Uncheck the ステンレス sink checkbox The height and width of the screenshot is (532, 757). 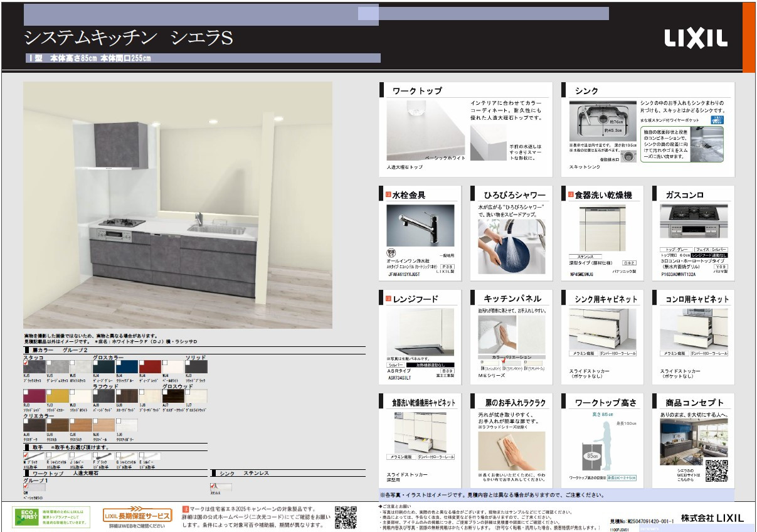point(213,486)
